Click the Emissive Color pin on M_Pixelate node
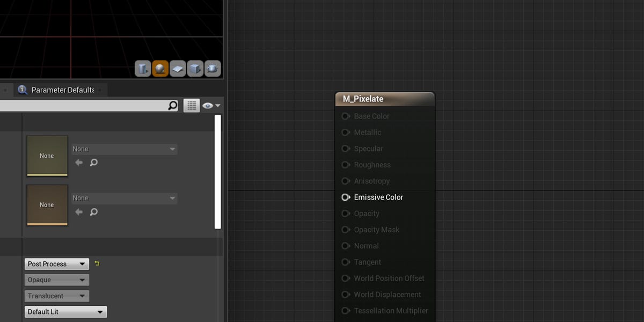 click(346, 197)
